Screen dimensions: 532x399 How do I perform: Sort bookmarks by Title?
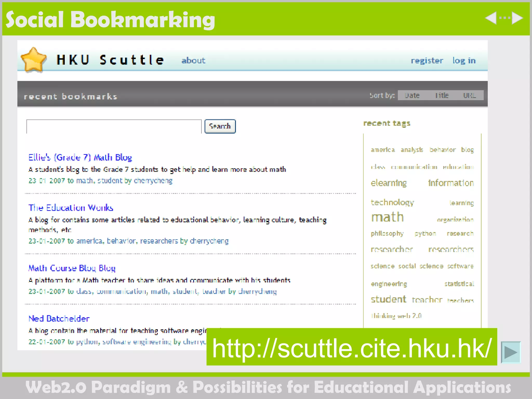click(x=442, y=95)
